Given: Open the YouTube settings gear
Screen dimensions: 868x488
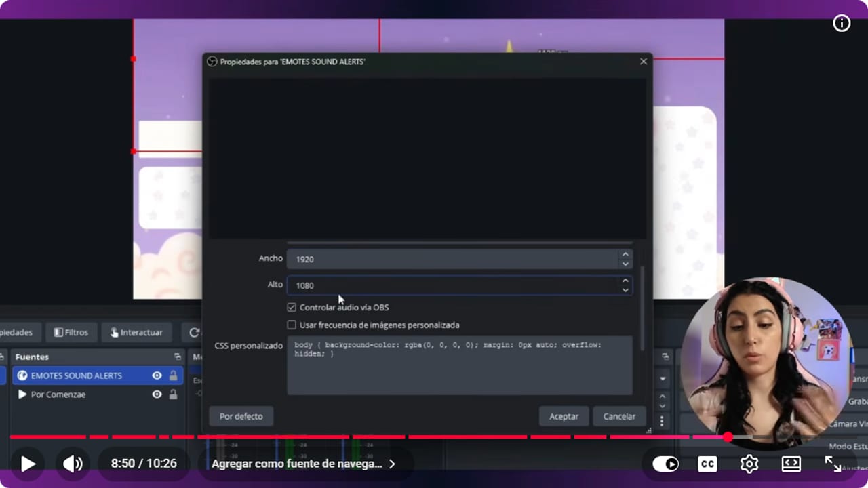Looking at the screenshot, I should click(x=749, y=464).
